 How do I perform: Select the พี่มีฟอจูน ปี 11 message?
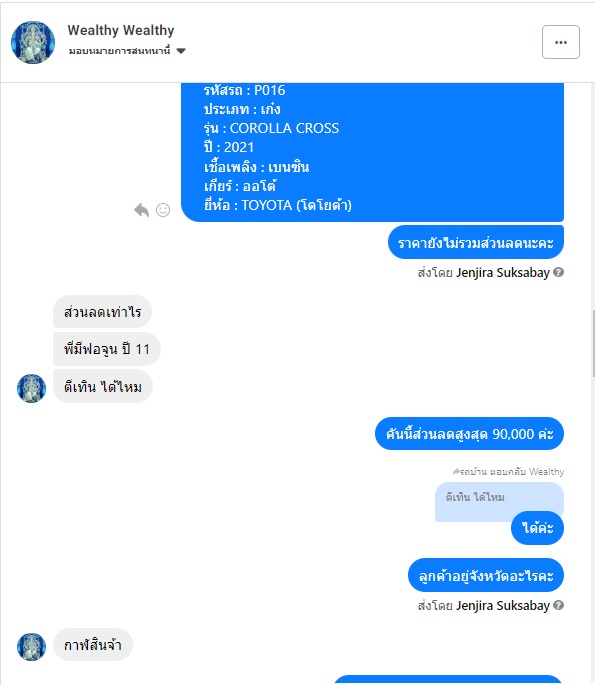(107, 349)
